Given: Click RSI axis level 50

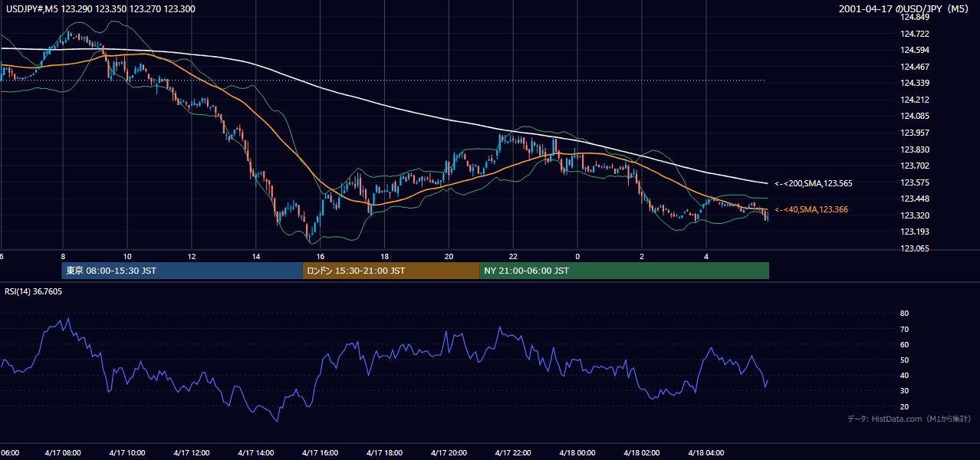Looking at the screenshot, I should [x=904, y=360].
